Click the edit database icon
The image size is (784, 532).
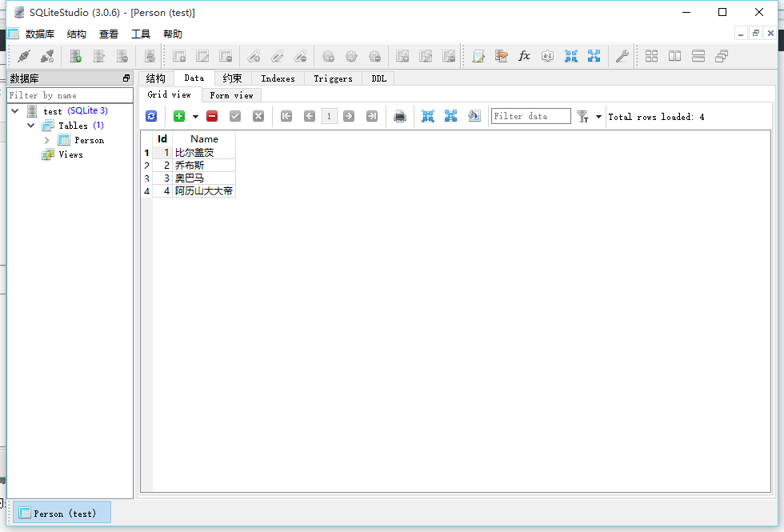(99, 56)
